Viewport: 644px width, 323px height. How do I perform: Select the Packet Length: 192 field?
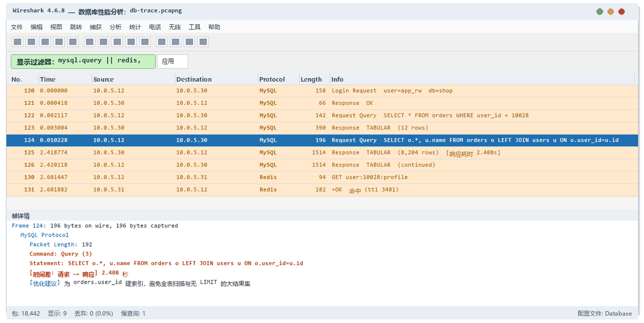pyautogui.click(x=61, y=244)
